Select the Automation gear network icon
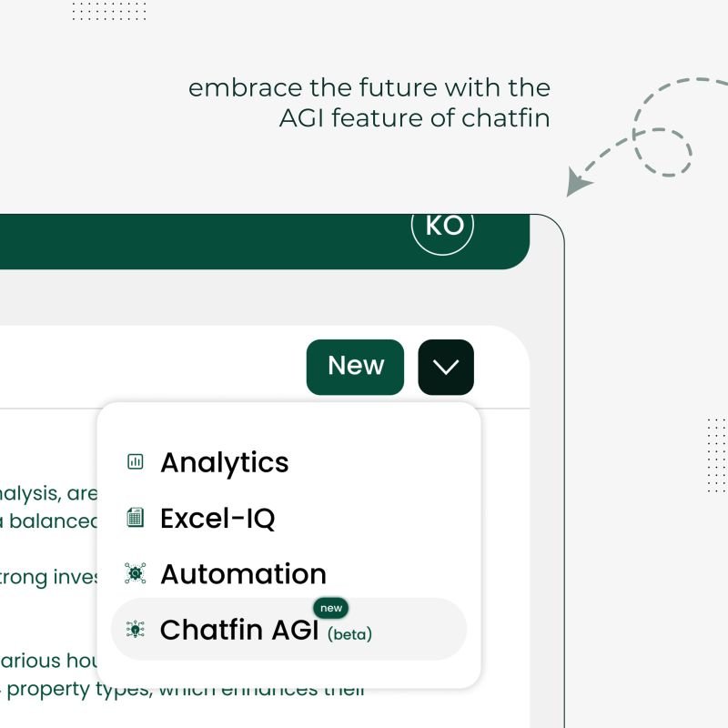 pyautogui.click(x=135, y=573)
